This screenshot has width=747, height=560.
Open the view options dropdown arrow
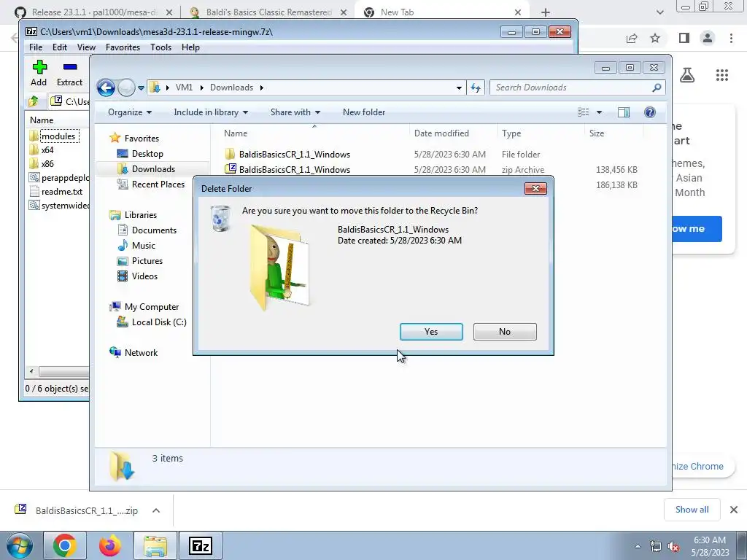click(x=600, y=112)
